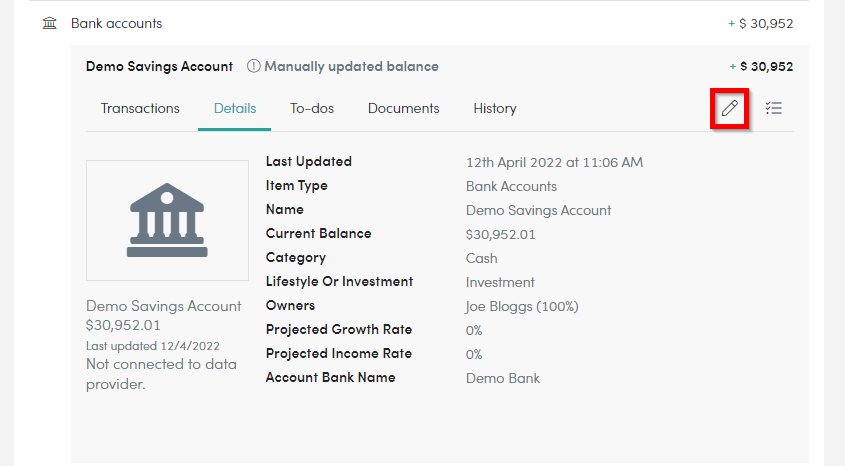This screenshot has width=845, height=466.
Task: Click the Demo Savings Account title
Action: click(160, 66)
